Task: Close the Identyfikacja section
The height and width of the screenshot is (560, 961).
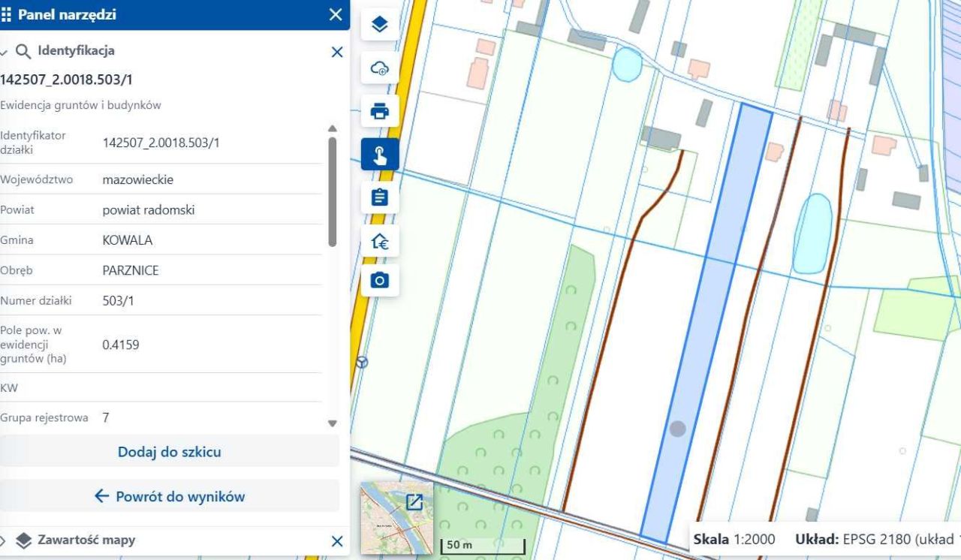Action: tap(337, 52)
